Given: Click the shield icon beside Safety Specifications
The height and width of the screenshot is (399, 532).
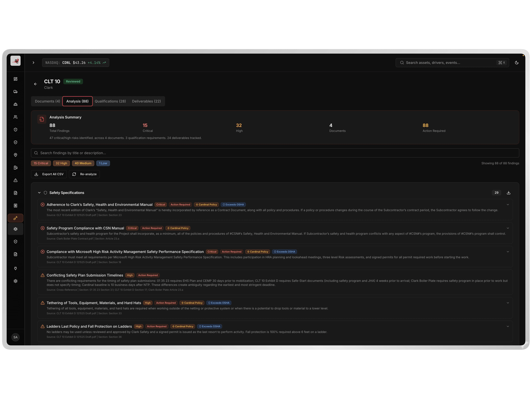Looking at the screenshot, I should point(45,193).
